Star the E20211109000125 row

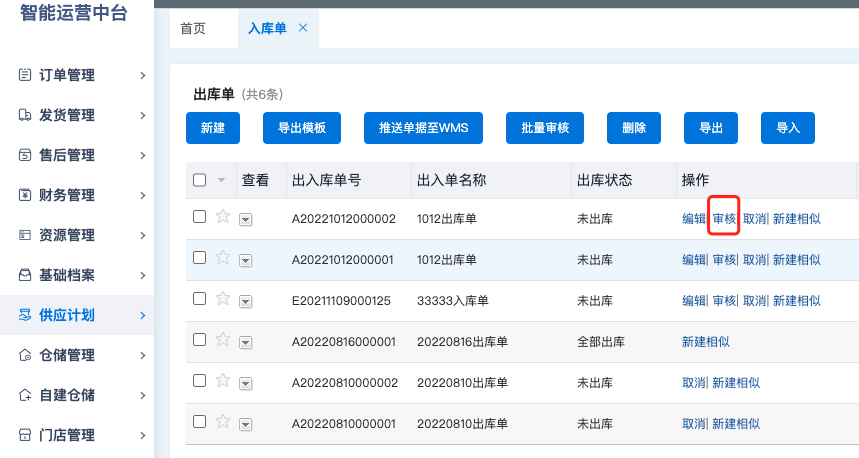(222, 299)
